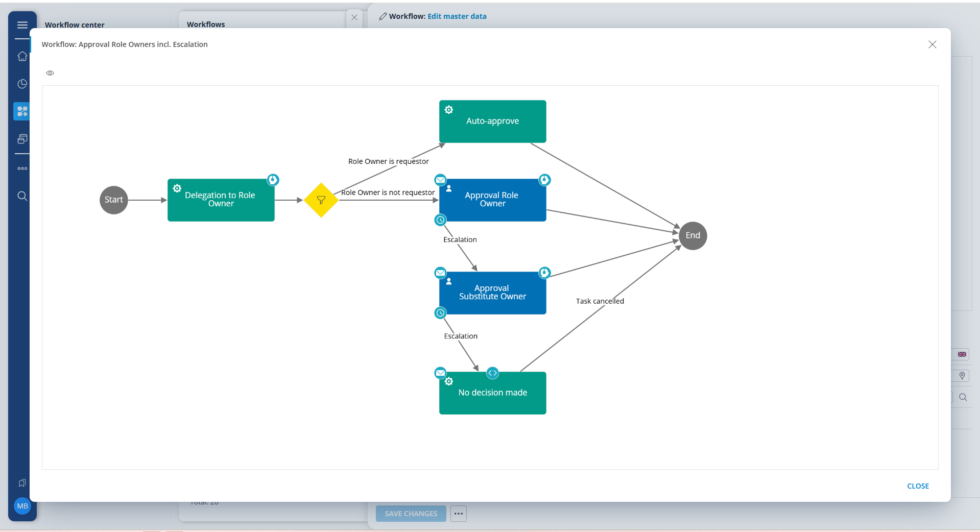Click the mail icon on Approval Role Owner
This screenshot has height=532, width=980.
[440, 180]
